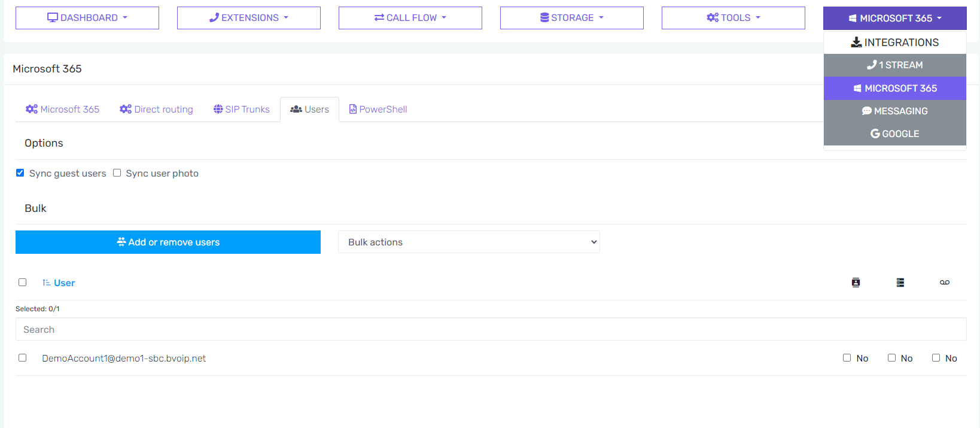980x428 pixels.
Task: Open the Storage dropdown menu
Action: 572,18
